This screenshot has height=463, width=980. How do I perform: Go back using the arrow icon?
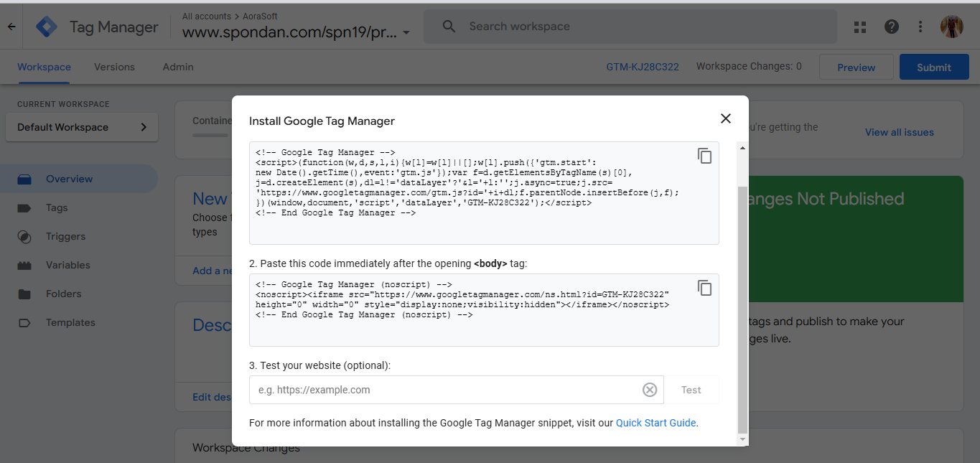pyautogui.click(x=11, y=27)
